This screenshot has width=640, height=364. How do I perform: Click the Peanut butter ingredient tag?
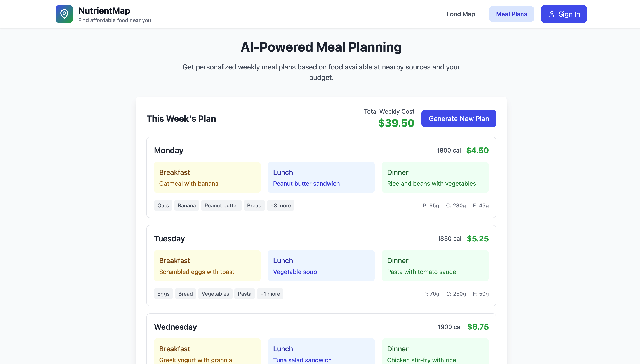pyautogui.click(x=221, y=206)
